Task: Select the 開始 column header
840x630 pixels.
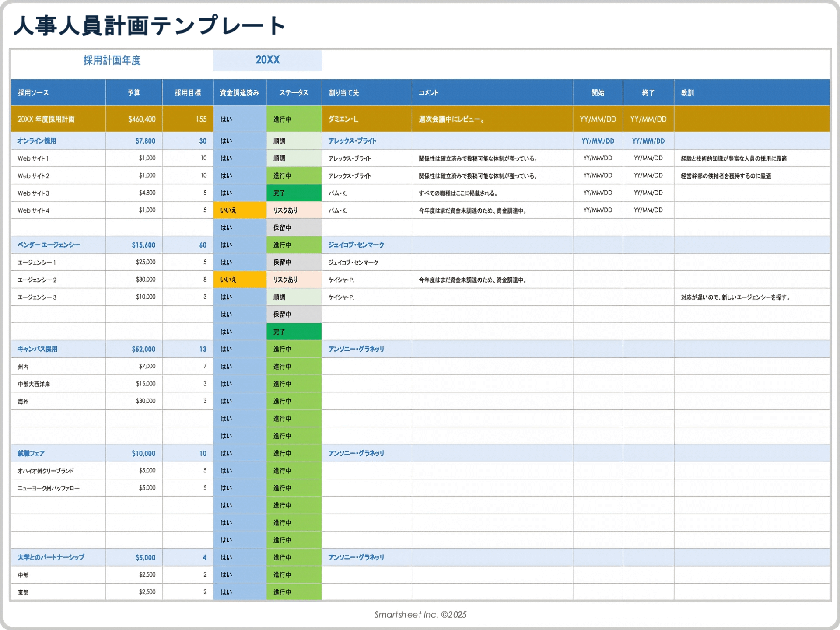Action: [598, 93]
